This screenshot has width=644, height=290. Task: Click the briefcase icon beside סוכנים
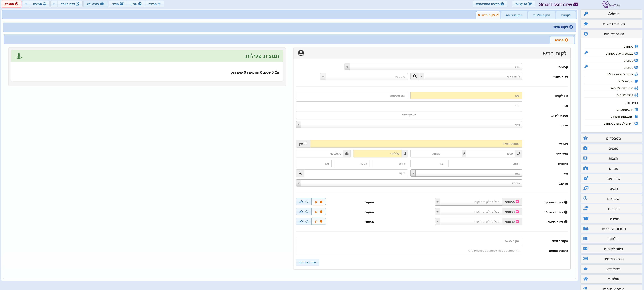click(585, 148)
